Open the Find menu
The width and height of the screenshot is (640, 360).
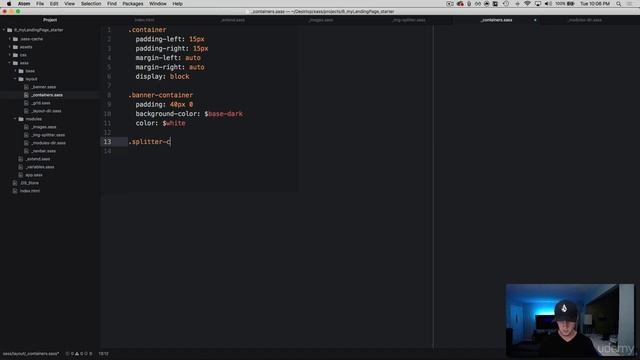click(112, 4)
